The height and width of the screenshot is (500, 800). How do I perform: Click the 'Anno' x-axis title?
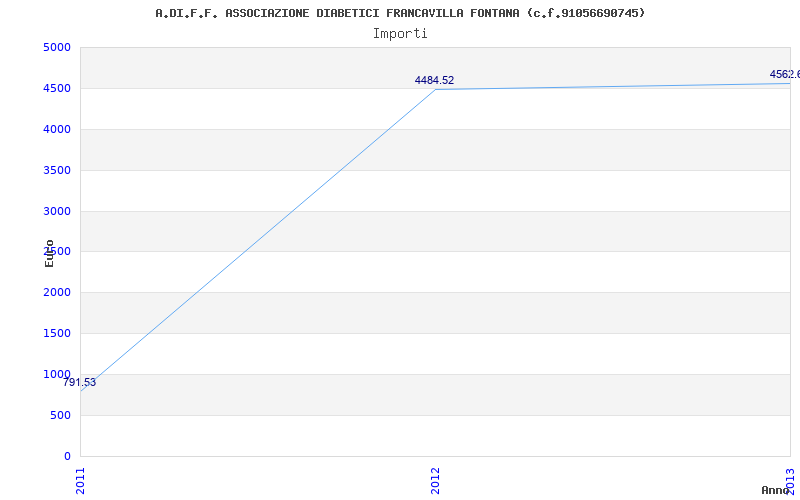point(775,490)
